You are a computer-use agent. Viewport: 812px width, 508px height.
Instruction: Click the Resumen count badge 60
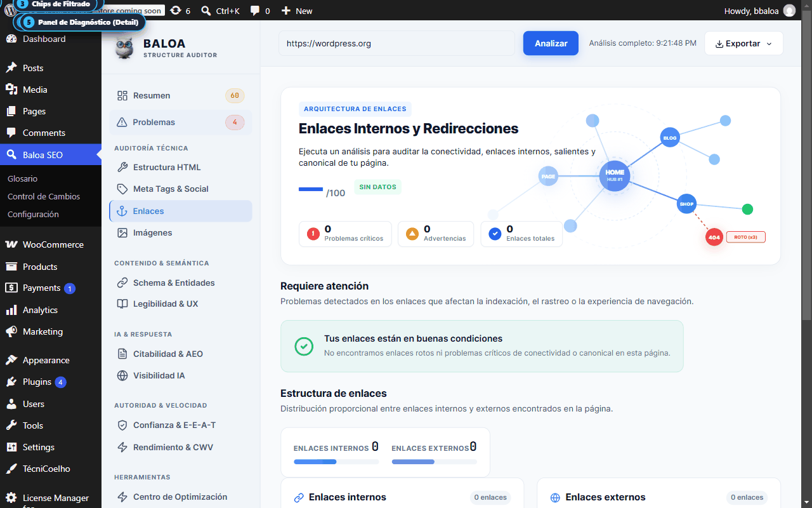point(235,96)
